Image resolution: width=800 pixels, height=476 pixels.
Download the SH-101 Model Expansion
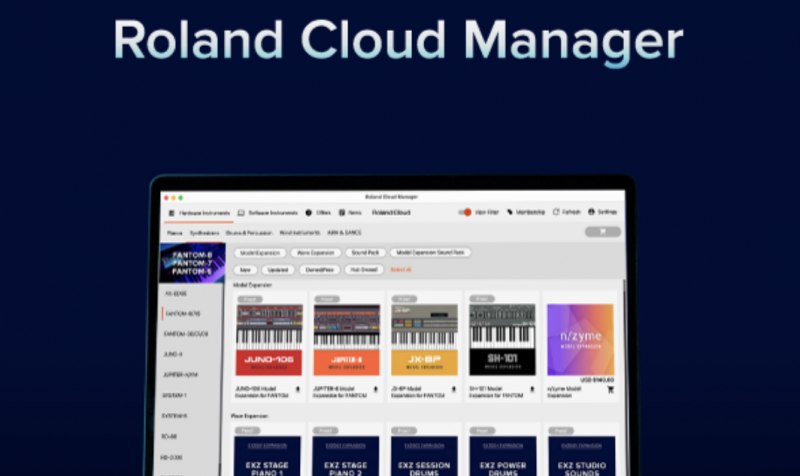click(x=532, y=389)
